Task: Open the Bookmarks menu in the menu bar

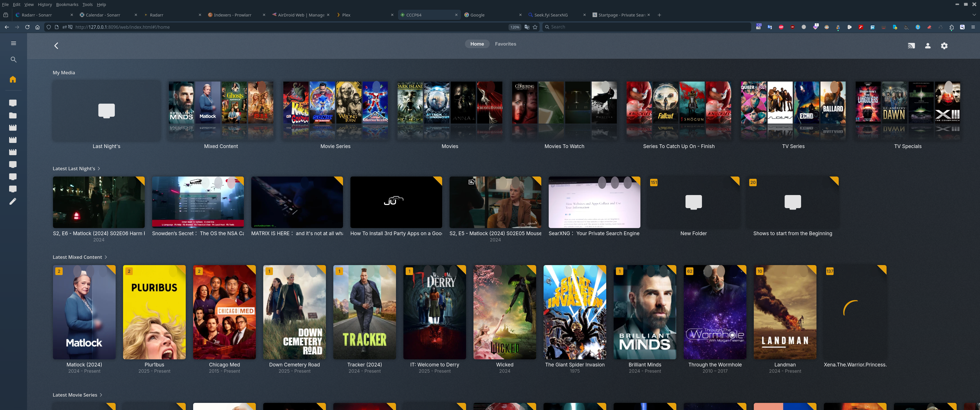Action: point(67,5)
